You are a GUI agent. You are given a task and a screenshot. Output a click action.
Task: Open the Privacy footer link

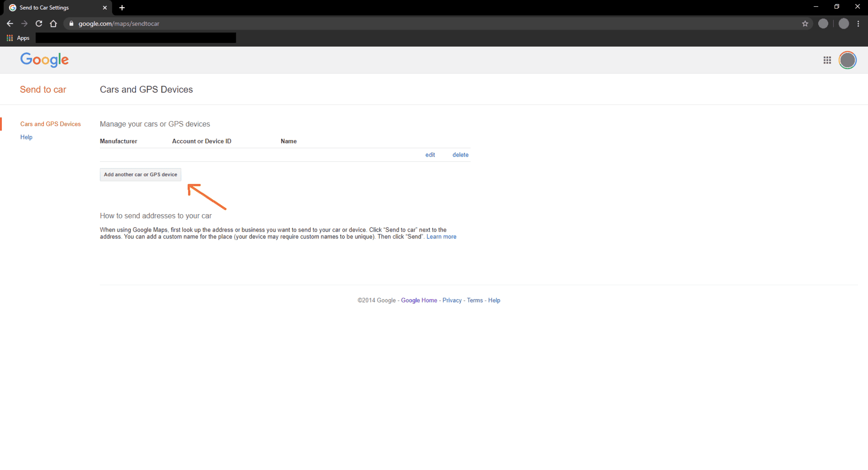pyautogui.click(x=452, y=301)
